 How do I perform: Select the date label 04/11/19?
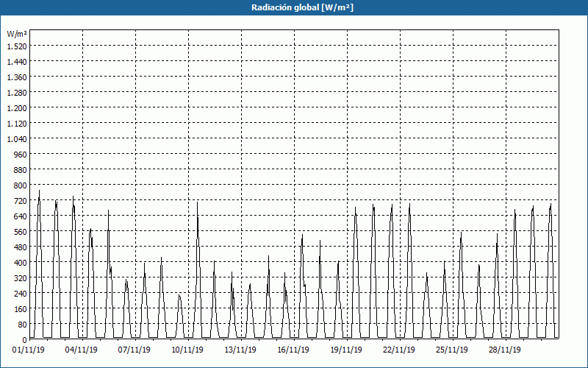(x=82, y=350)
